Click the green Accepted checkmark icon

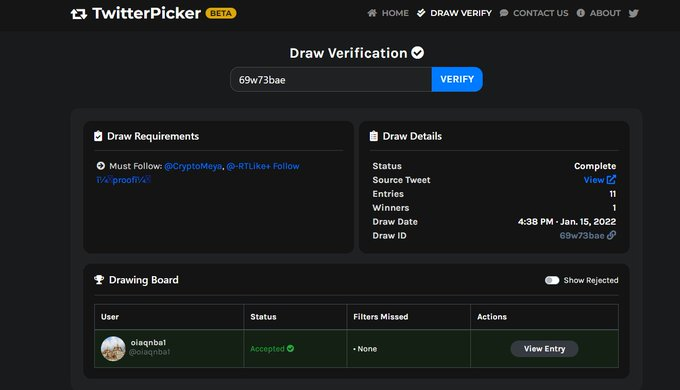pyautogui.click(x=290, y=348)
